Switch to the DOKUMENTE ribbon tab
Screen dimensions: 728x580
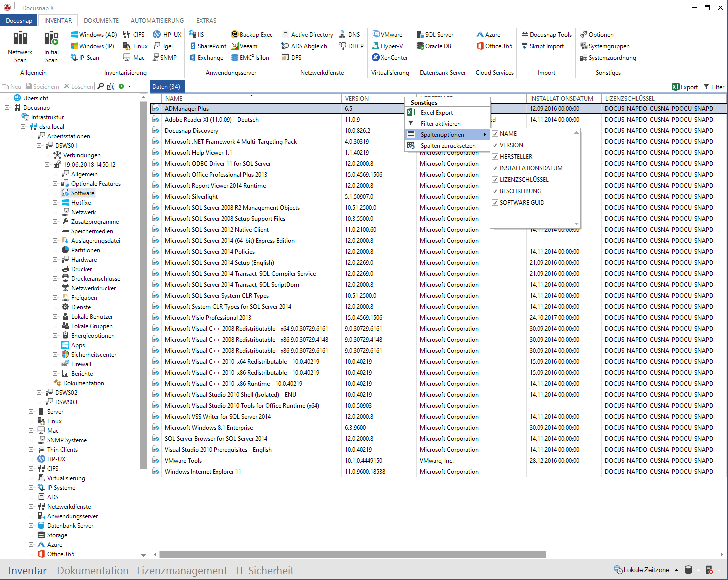[101, 21]
